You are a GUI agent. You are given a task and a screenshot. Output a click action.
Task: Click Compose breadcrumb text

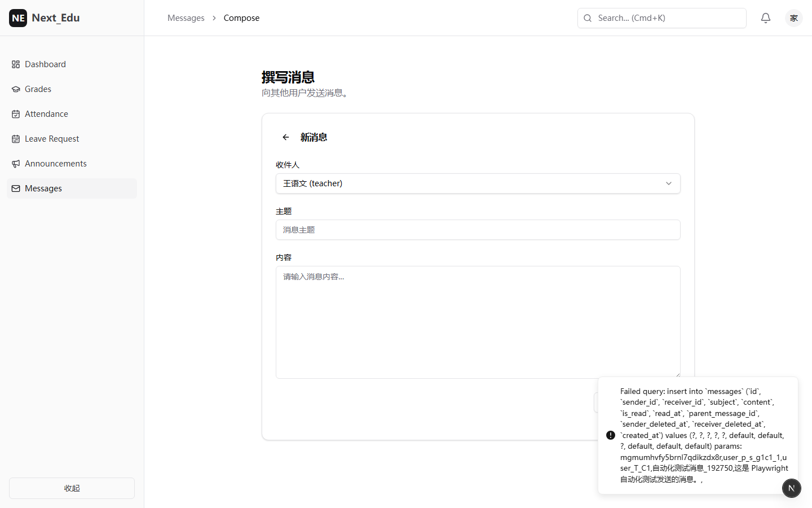[x=241, y=18]
